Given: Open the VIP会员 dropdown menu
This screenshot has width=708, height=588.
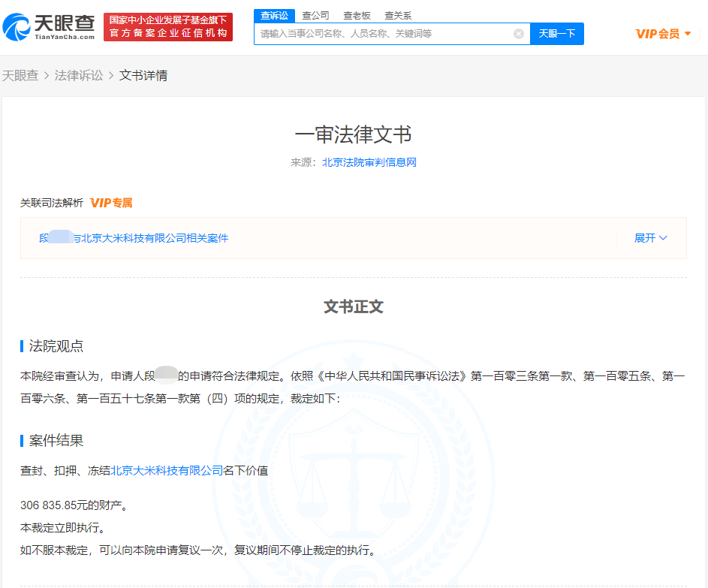Looking at the screenshot, I should [x=663, y=34].
